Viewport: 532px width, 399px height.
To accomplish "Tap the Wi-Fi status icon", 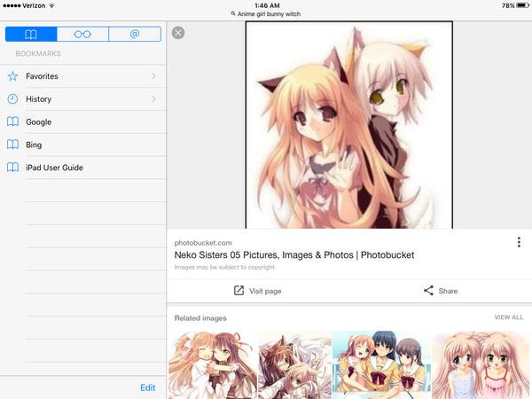I will [51, 5].
